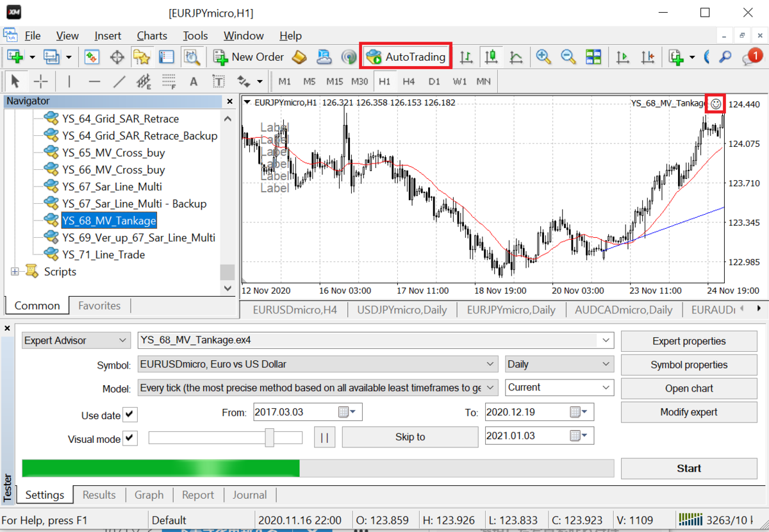This screenshot has width=769, height=532.
Task: Click the Skip to button
Action: (x=410, y=437)
